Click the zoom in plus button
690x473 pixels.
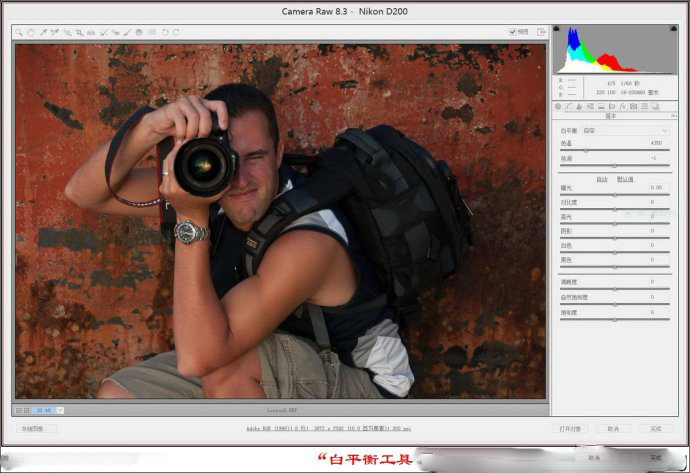pos(26,411)
